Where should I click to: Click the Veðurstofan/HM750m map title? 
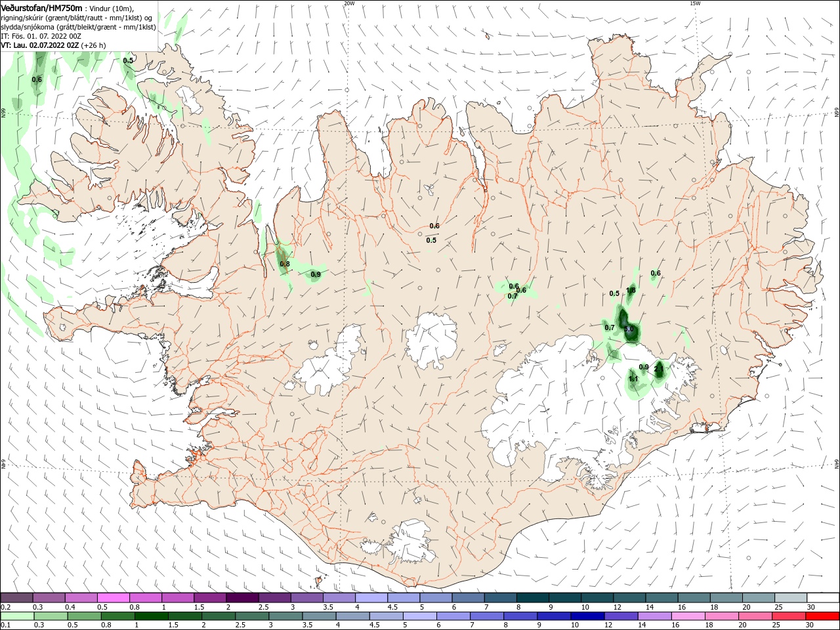pos(41,8)
